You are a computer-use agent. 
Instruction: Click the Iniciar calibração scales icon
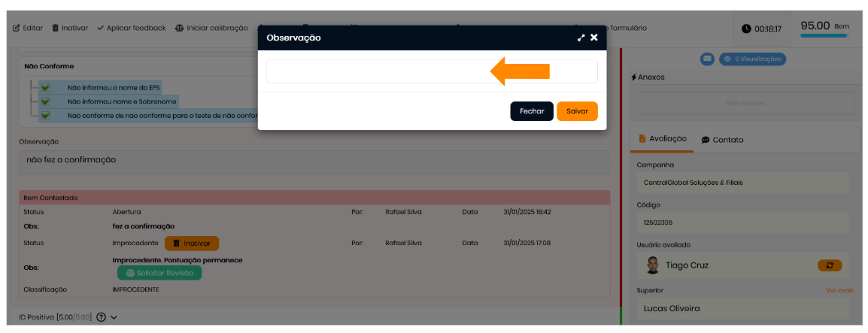[x=179, y=29]
